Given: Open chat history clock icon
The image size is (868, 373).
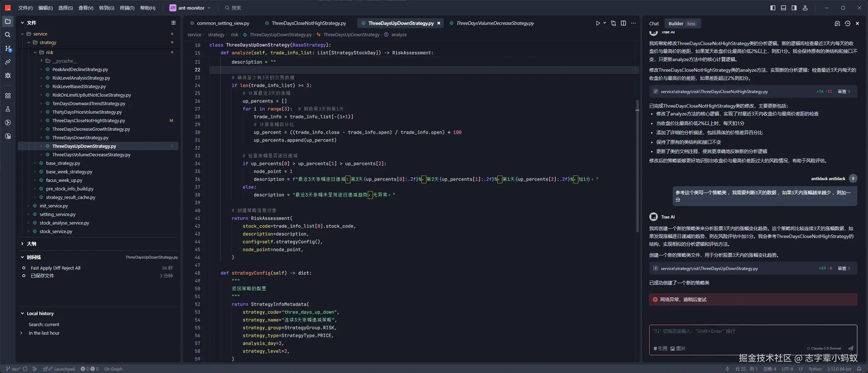Looking at the screenshot, I should point(847,24).
